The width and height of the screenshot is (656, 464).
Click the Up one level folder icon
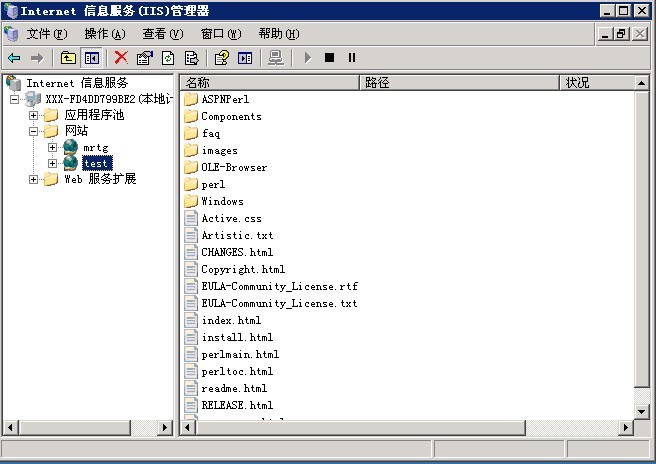click(x=68, y=58)
